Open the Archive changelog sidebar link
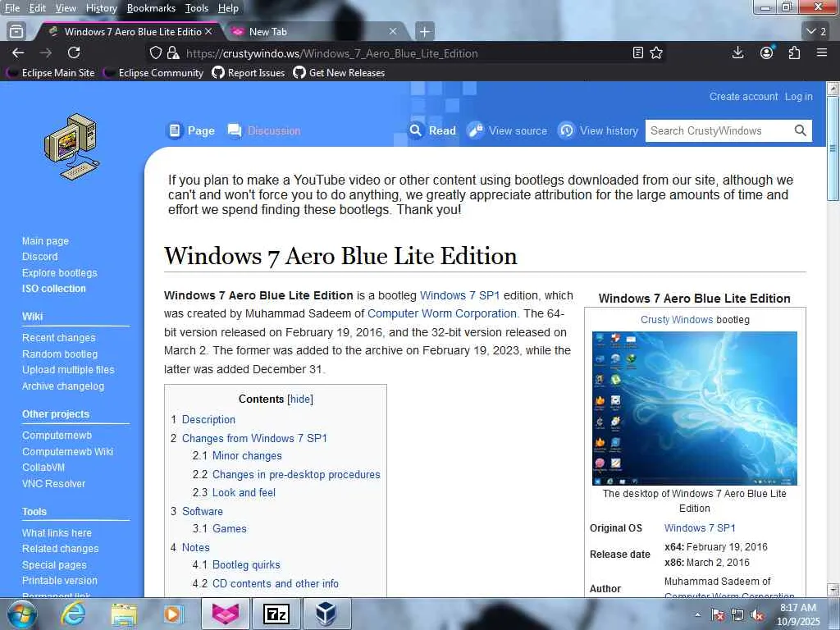This screenshot has height=630, width=840. 63,386
